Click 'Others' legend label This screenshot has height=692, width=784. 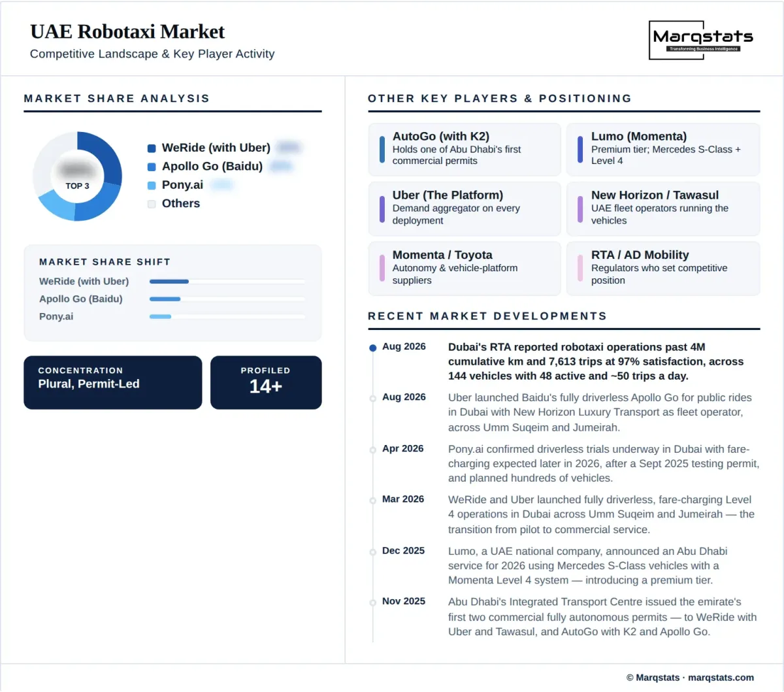181,203
